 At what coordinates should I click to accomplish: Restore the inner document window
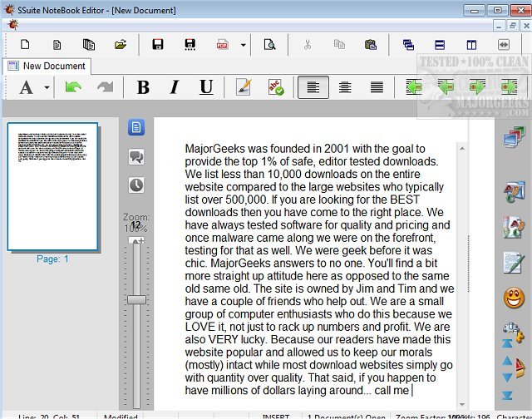tap(512, 26)
